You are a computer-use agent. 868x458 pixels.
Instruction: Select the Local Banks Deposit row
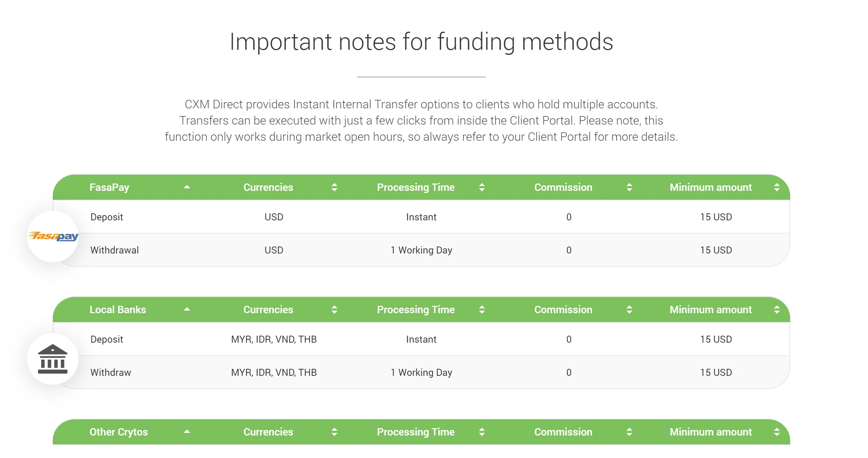click(x=421, y=339)
